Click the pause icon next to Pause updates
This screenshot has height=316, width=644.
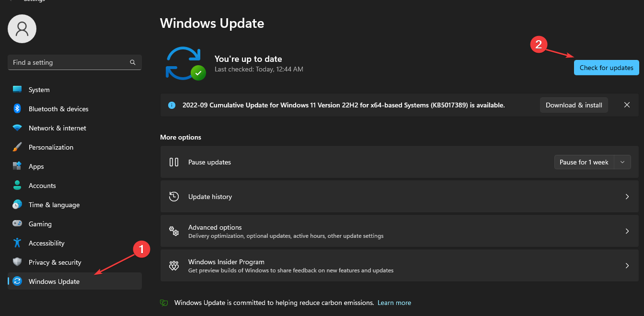pyautogui.click(x=174, y=162)
